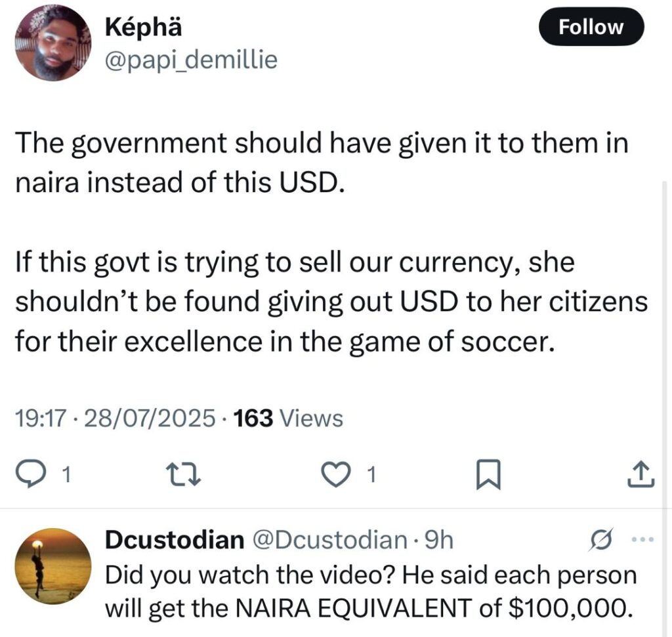The width and height of the screenshot is (672, 637).
Task: Follow Képhä using the Follow button
Action: [591, 27]
